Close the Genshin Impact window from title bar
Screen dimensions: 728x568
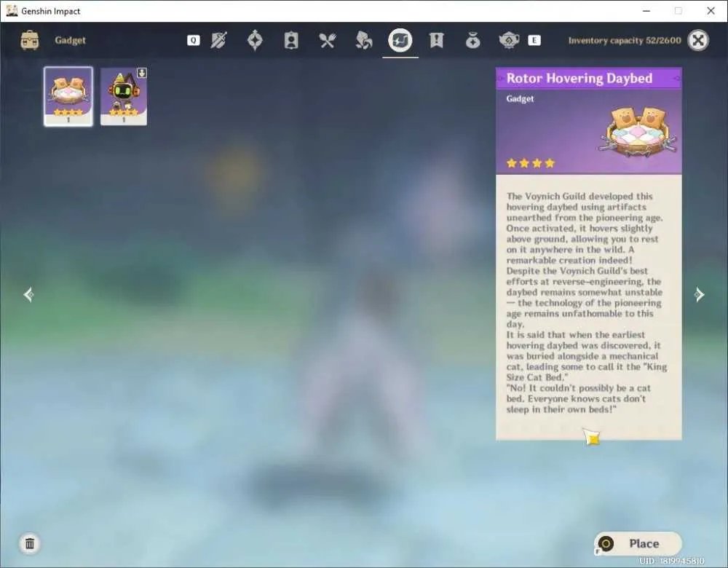click(711, 11)
